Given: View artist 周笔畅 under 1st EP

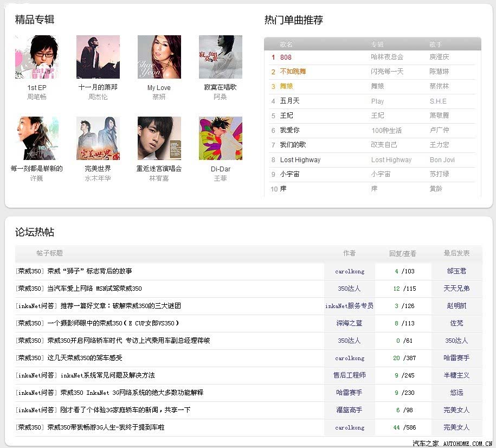Looking at the screenshot, I should click(37, 97).
